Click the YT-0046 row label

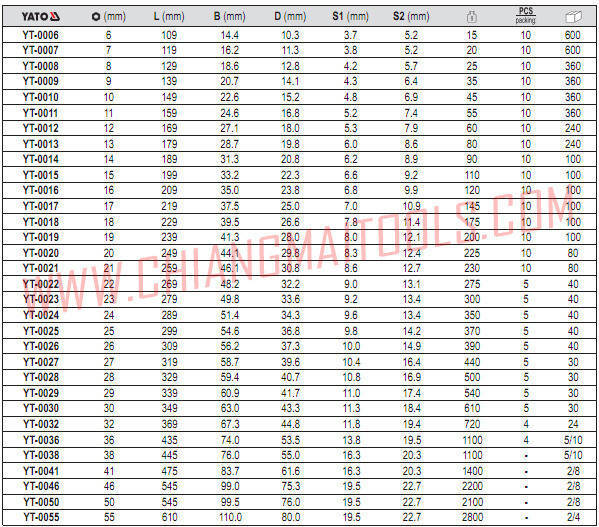pyautogui.click(x=41, y=486)
